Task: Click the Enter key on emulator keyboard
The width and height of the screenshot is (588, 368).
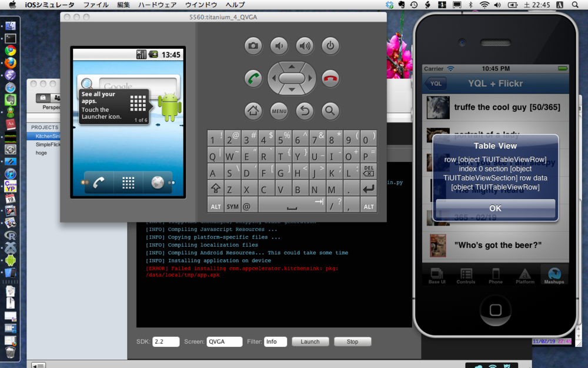Action: pos(369,188)
